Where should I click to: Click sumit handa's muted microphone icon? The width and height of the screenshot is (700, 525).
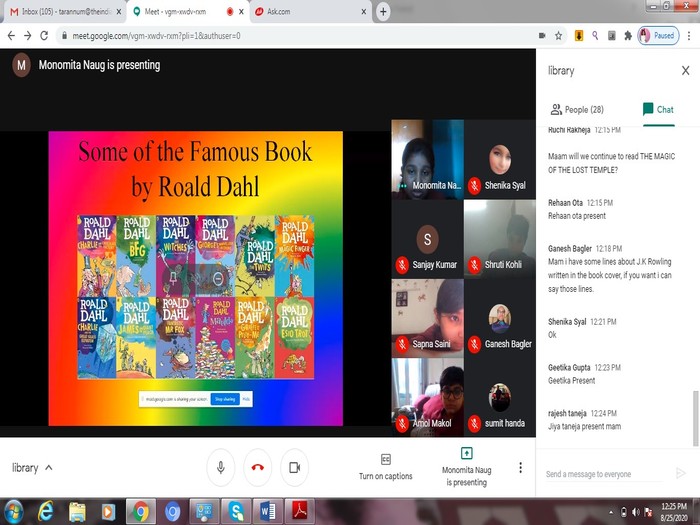pyautogui.click(x=474, y=423)
